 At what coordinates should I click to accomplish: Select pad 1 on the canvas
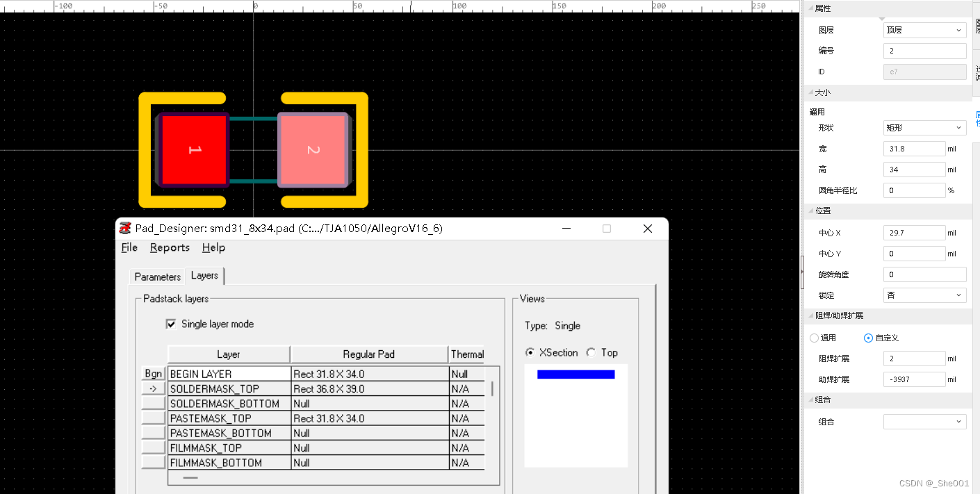pyautogui.click(x=195, y=150)
